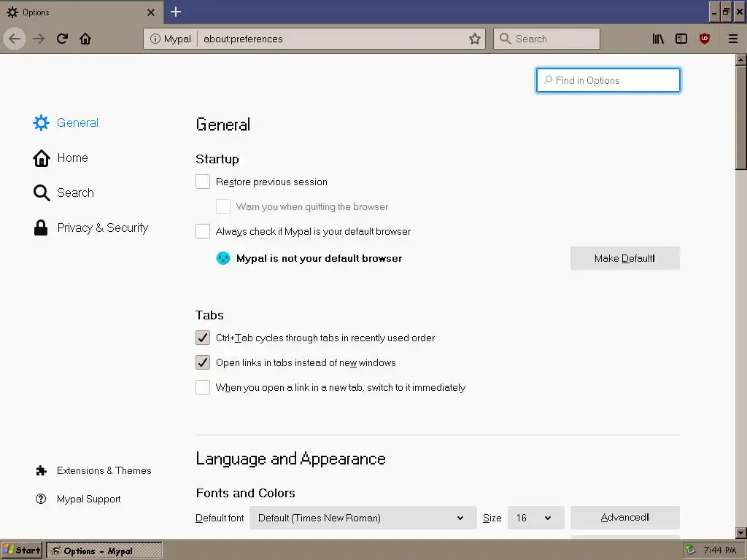Open a new tab with plus button

(176, 12)
